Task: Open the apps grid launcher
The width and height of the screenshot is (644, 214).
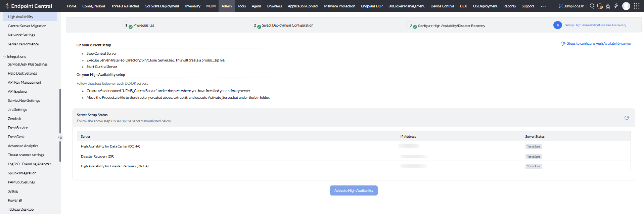Action: pos(637,6)
